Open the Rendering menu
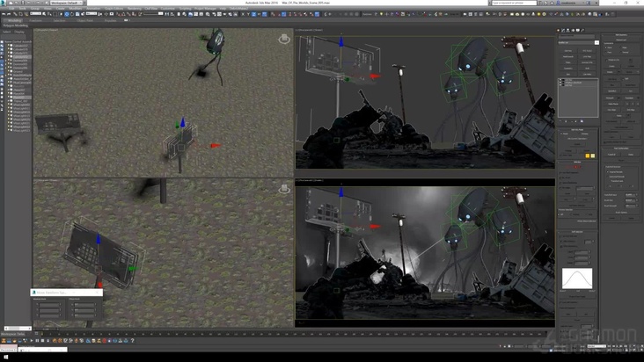This screenshot has height=362, width=644. 135,8
